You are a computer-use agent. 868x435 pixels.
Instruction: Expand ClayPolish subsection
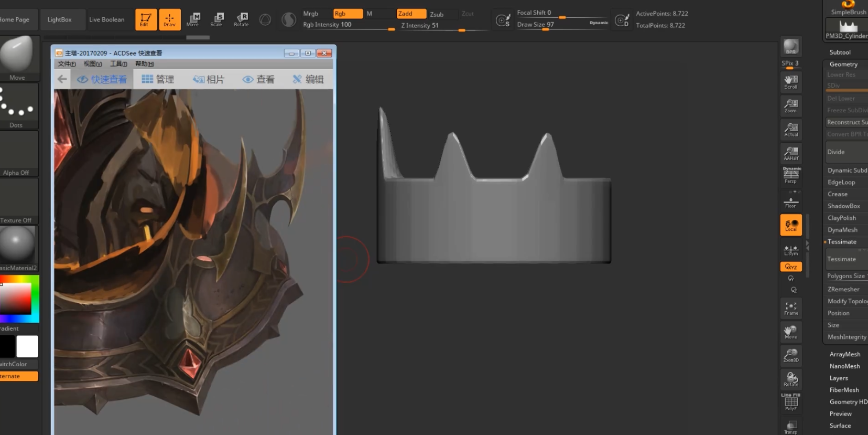[841, 218]
